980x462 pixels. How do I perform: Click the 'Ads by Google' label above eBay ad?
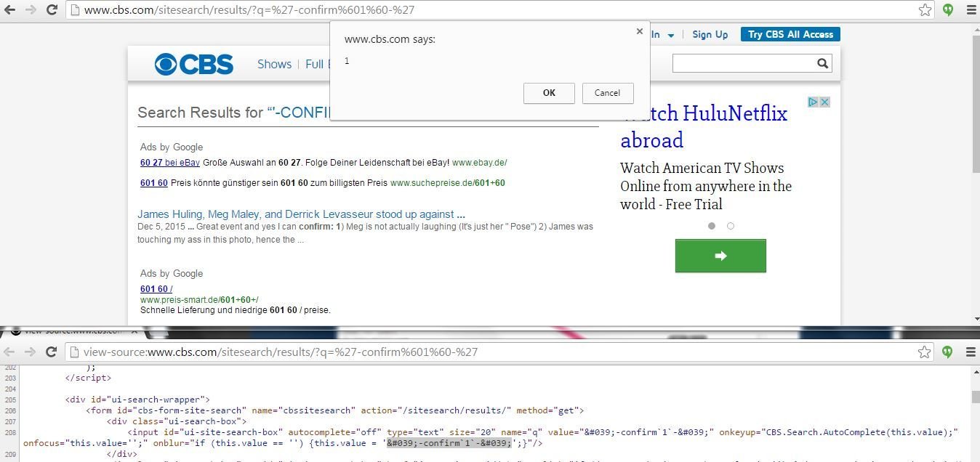(x=172, y=147)
